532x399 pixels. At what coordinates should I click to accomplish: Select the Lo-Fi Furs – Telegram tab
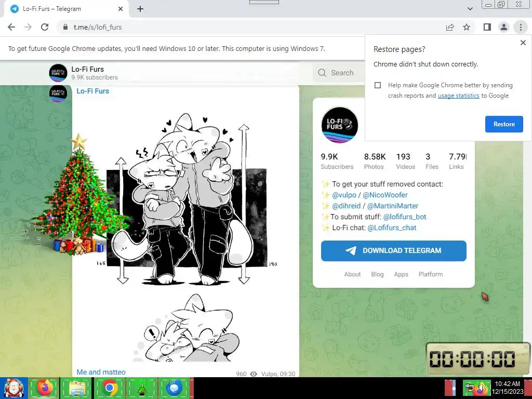pos(66,9)
